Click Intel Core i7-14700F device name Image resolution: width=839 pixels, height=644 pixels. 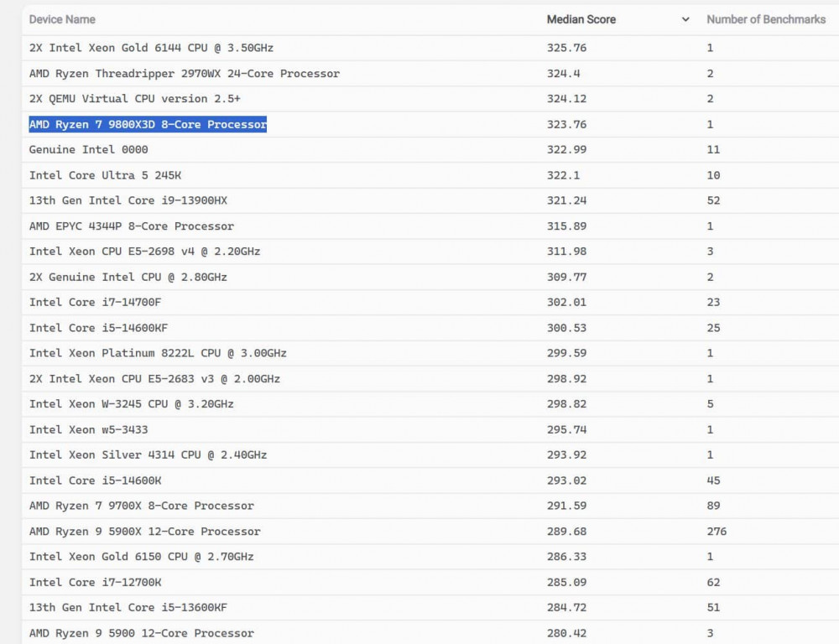pyautogui.click(x=96, y=302)
